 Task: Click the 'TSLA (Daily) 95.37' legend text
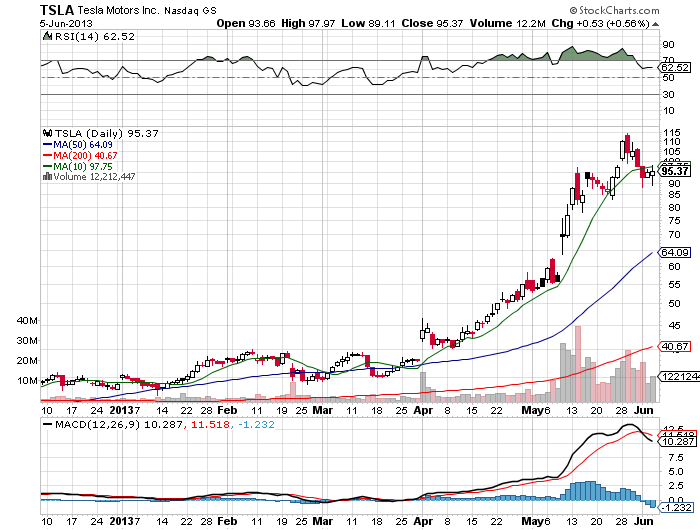[x=107, y=134]
